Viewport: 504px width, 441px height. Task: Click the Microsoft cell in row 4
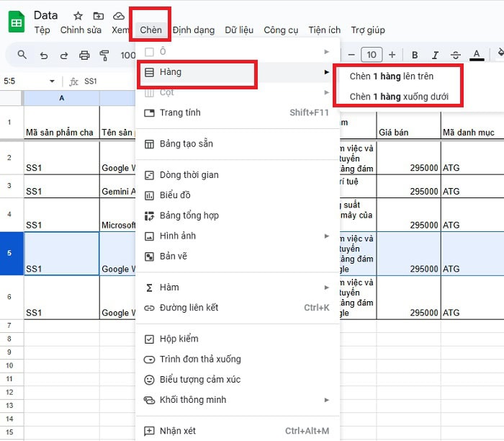[117, 215]
